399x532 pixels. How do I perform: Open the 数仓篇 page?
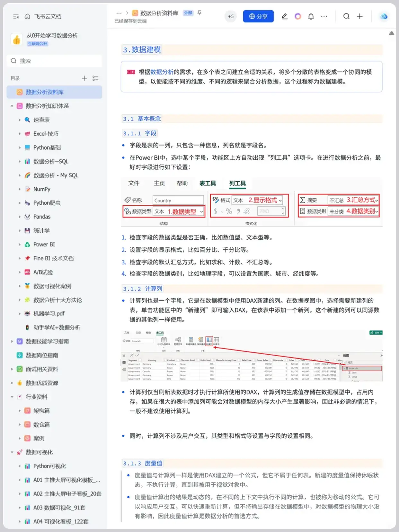41,424
